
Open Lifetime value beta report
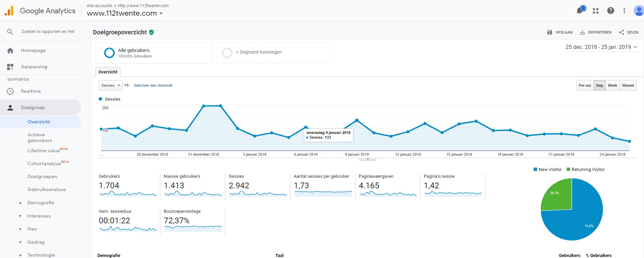pyautogui.click(x=47, y=150)
